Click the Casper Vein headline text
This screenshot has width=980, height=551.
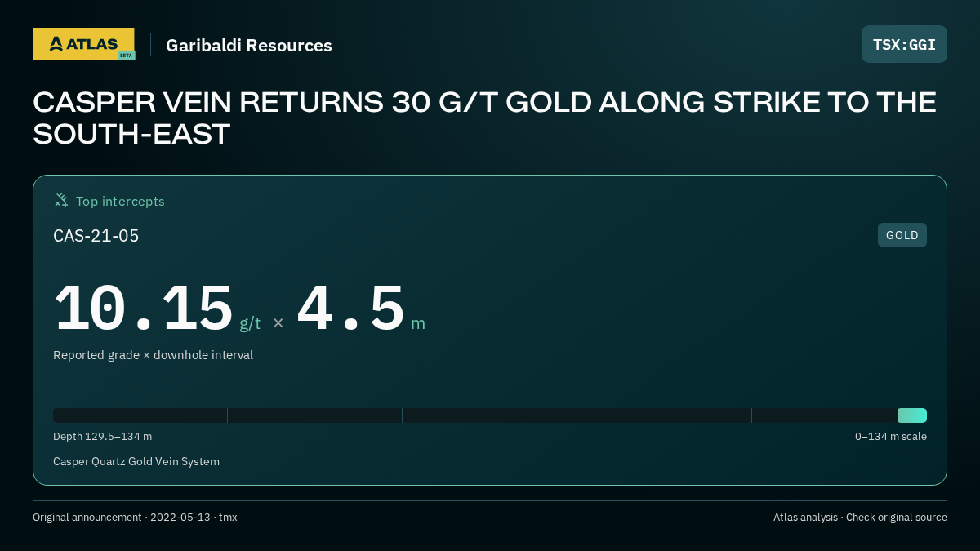(x=484, y=118)
